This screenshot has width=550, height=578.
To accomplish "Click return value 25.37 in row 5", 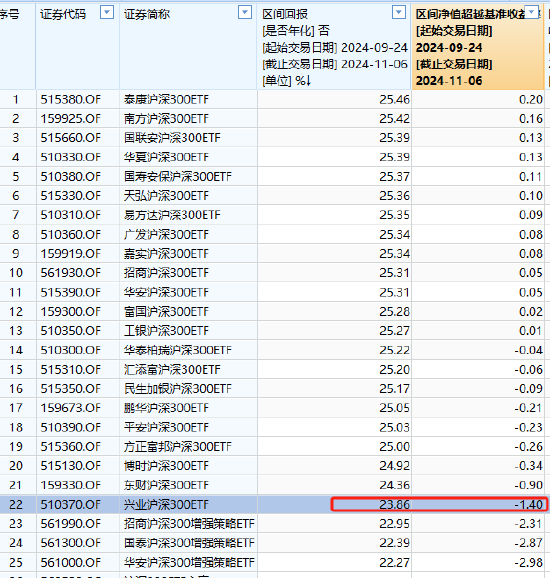I will point(394,177).
